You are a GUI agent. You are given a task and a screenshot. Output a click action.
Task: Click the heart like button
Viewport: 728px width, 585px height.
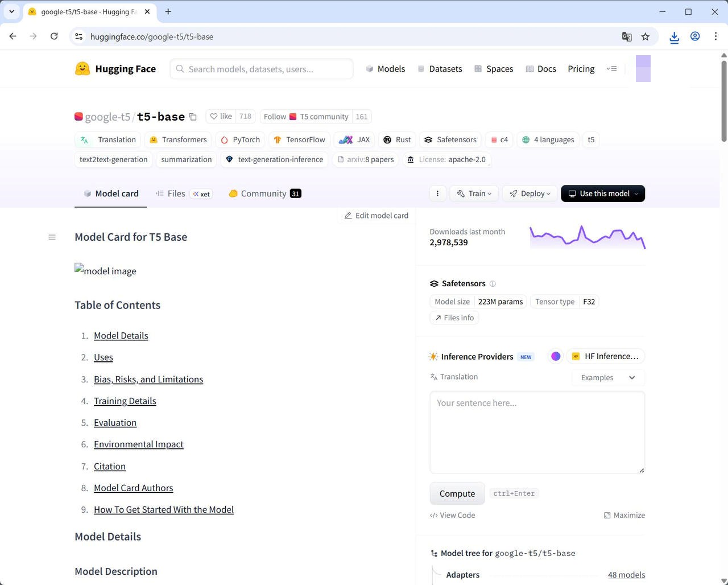(221, 116)
